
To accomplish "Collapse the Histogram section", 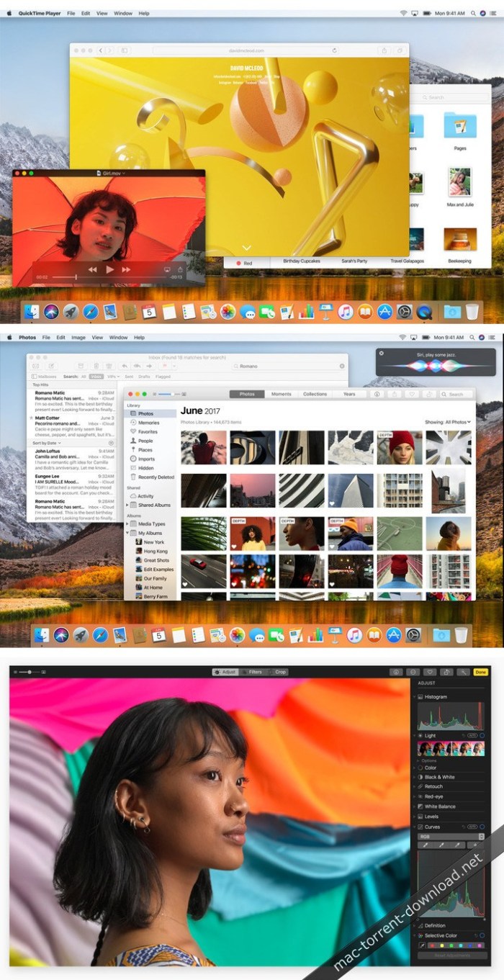I will coord(415,697).
